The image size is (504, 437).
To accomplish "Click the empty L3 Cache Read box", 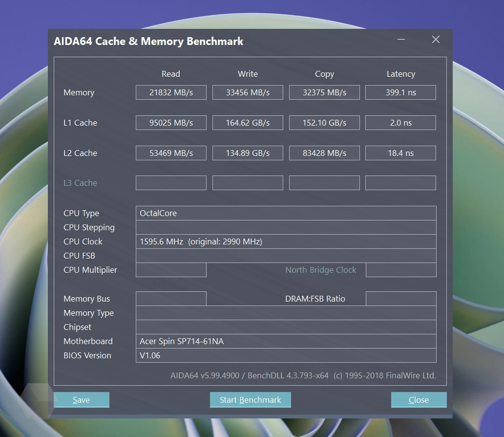I will [x=171, y=183].
